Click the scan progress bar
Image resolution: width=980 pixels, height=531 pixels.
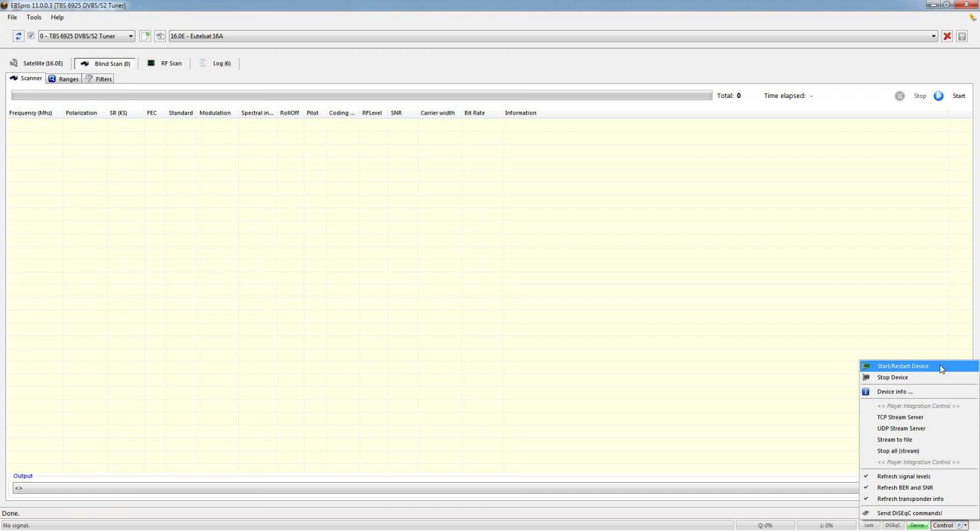point(361,96)
